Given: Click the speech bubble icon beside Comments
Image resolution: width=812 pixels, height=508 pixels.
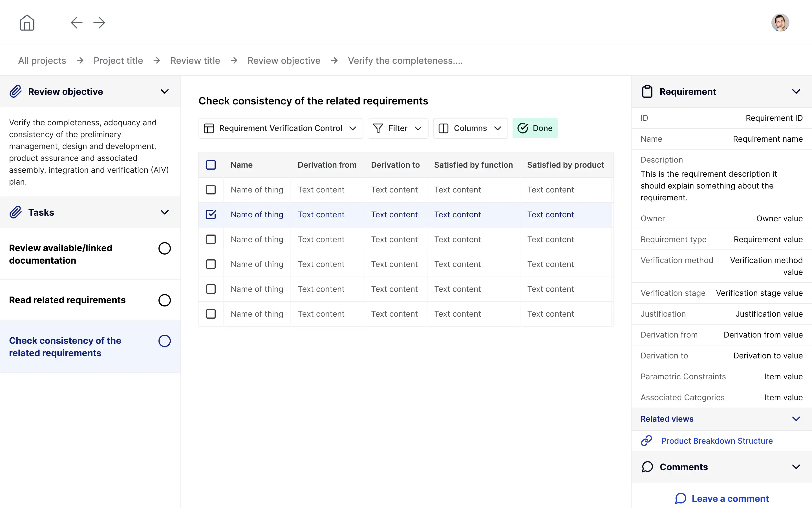Looking at the screenshot, I should (647, 467).
